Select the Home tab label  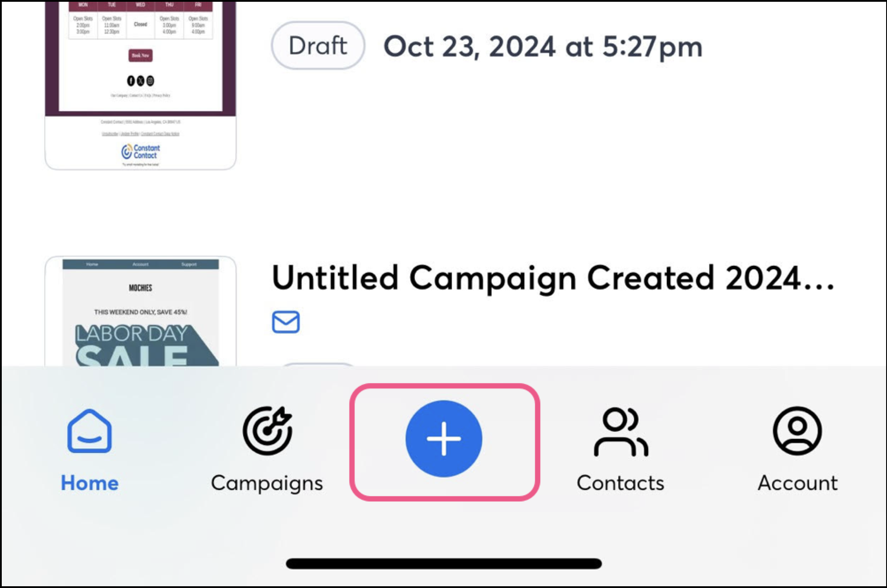(x=90, y=483)
